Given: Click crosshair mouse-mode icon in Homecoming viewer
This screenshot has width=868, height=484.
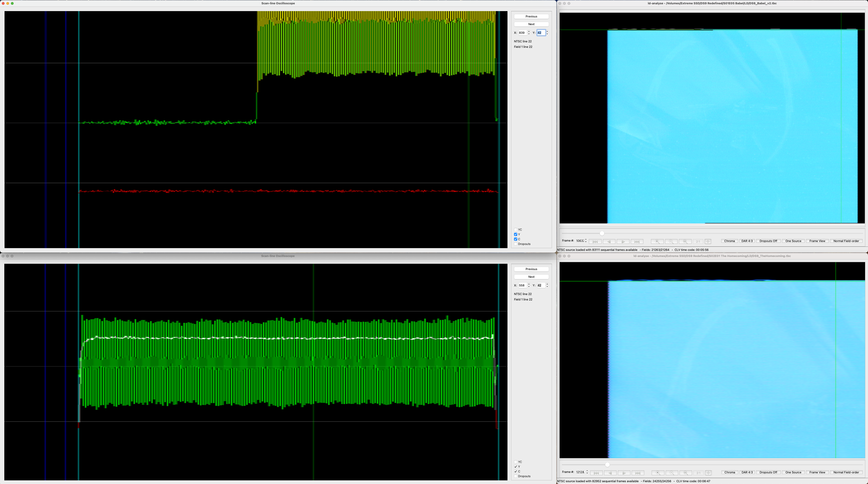Looking at the screenshot, I should click(x=708, y=472).
